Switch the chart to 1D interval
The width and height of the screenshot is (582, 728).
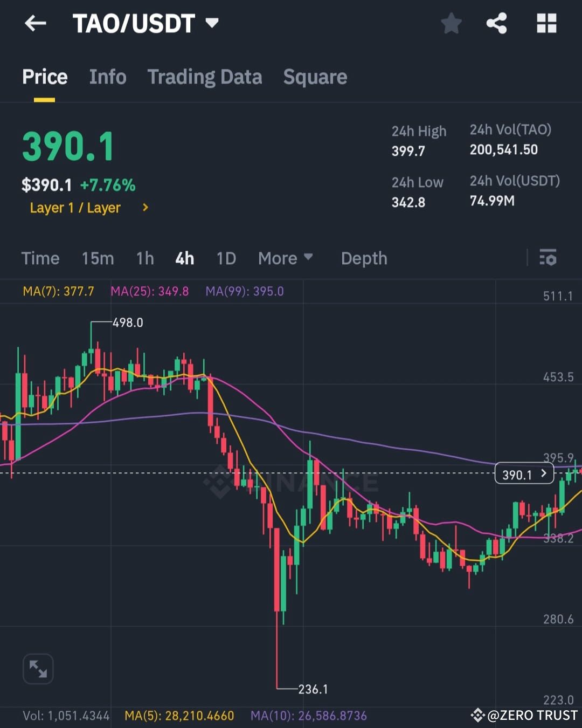(x=226, y=258)
